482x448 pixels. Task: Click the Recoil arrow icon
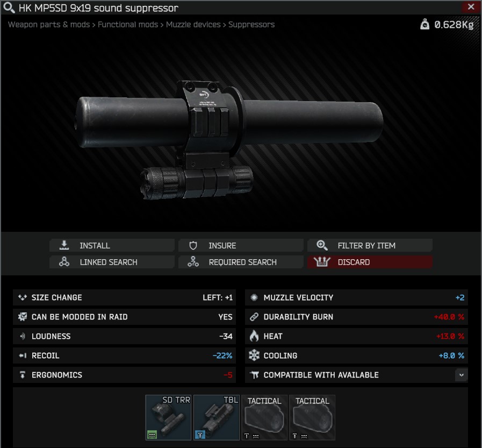[23, 355]
